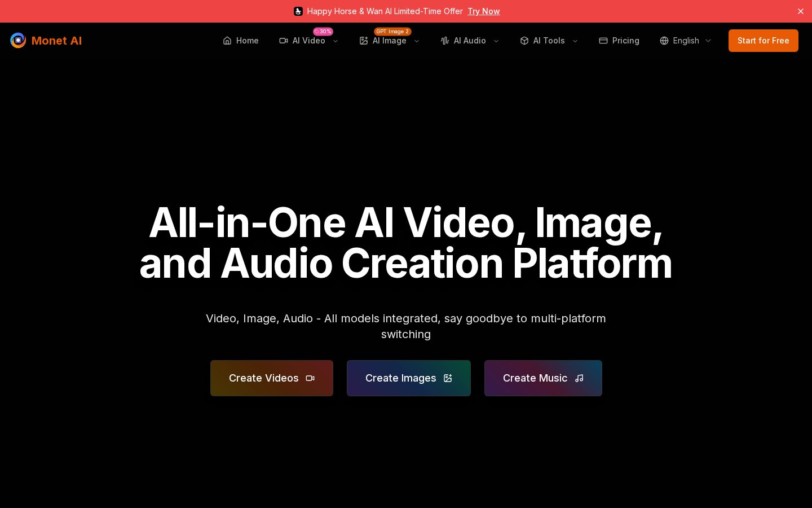
Task: Click the card icon beside Pricing
Action: tap(603, 41)
